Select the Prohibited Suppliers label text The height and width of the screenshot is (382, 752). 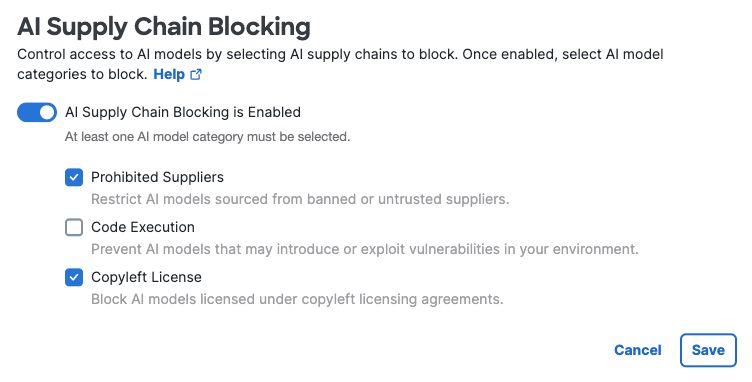click(x=157, y=177)
